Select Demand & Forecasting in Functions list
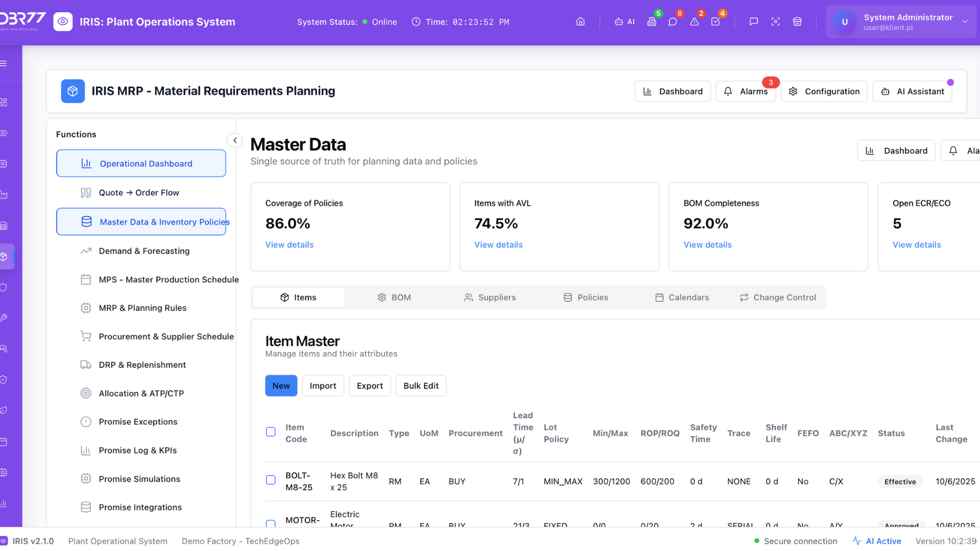The image size is (980, 551). click(x=144, y=251)
